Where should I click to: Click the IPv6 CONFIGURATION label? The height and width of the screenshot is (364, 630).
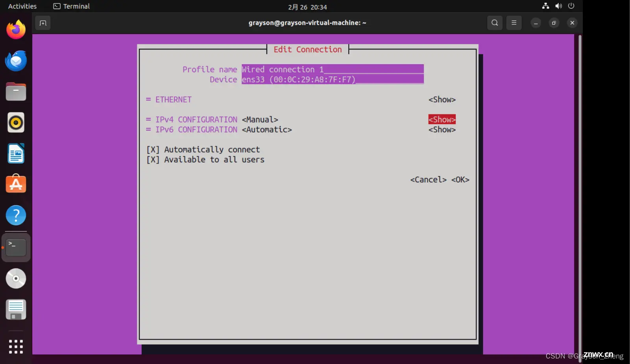[x=196, y=130]
